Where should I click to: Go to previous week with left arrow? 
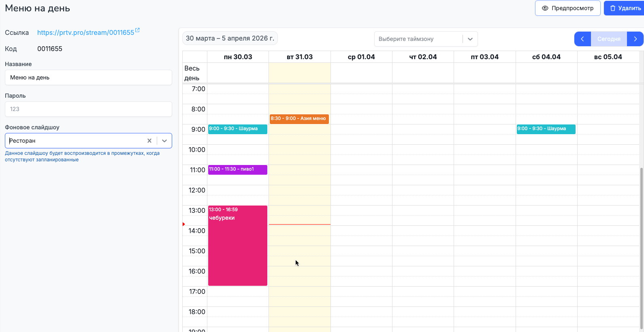pyautogui.click(x=582, y=39)
